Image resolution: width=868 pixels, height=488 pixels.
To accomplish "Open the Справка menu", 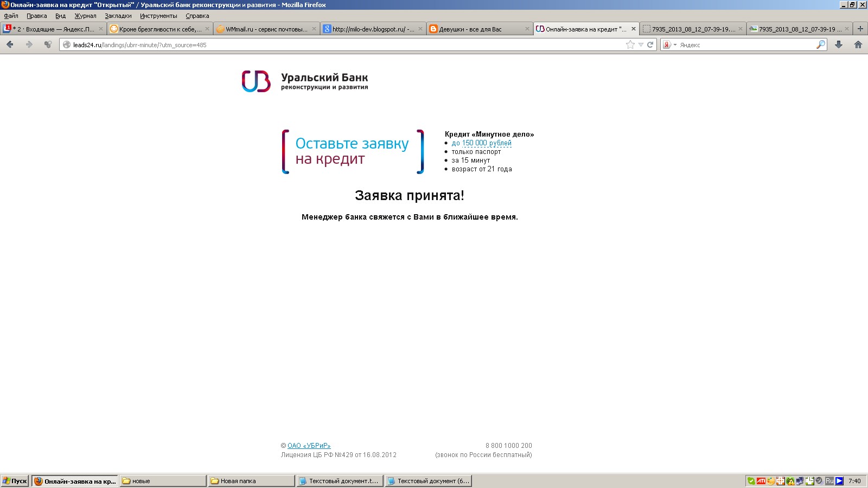I will click(197, 16).
